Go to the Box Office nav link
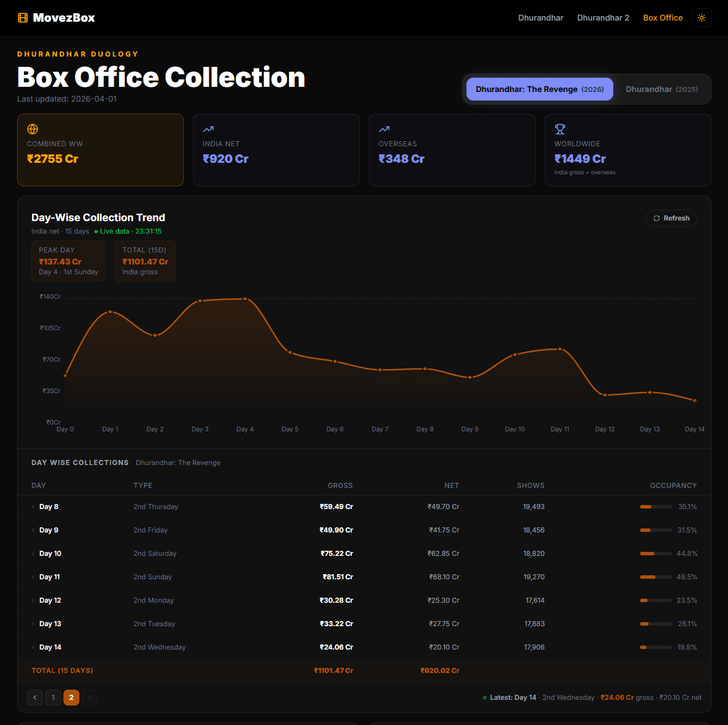The height and width of the screenshot is (725, 728). pos(663,18)
